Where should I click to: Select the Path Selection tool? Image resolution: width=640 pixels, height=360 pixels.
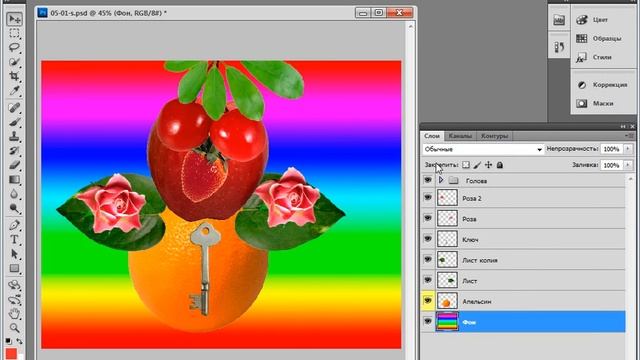14,254
